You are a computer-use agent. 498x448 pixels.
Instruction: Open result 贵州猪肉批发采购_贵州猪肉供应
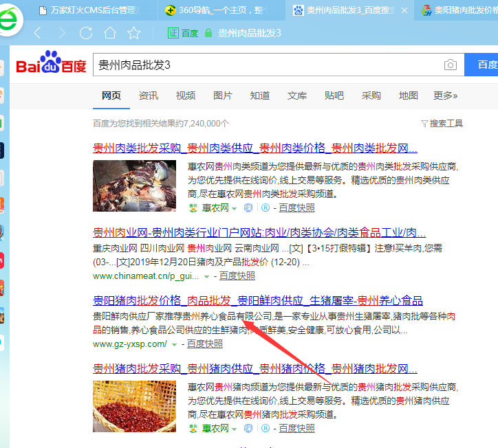tap(255, 369)
